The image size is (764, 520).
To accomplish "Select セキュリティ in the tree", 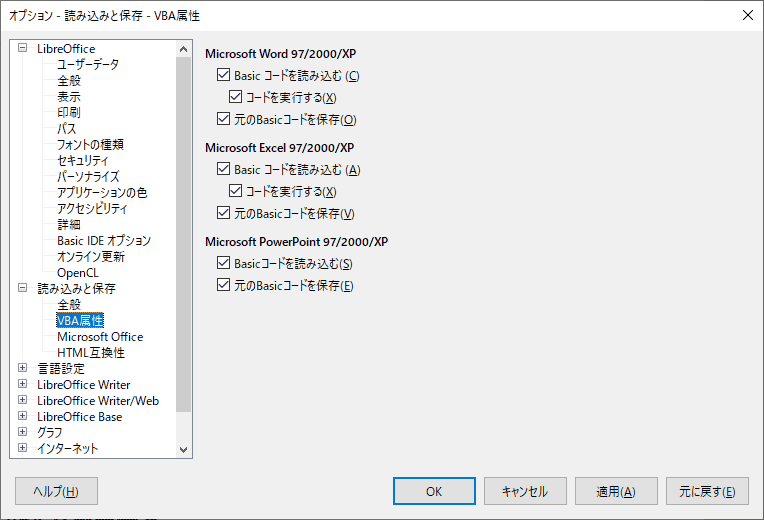I will pyautogui.click(x=82, y=160).
